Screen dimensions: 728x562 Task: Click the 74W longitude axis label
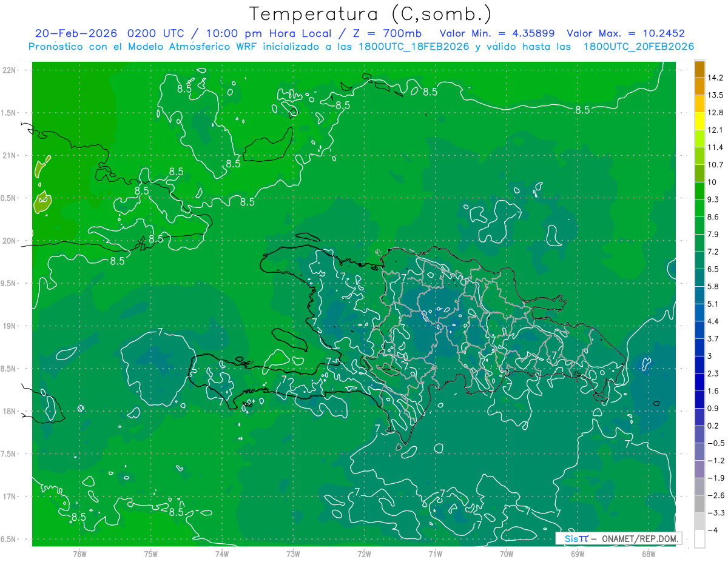[222, 554]
